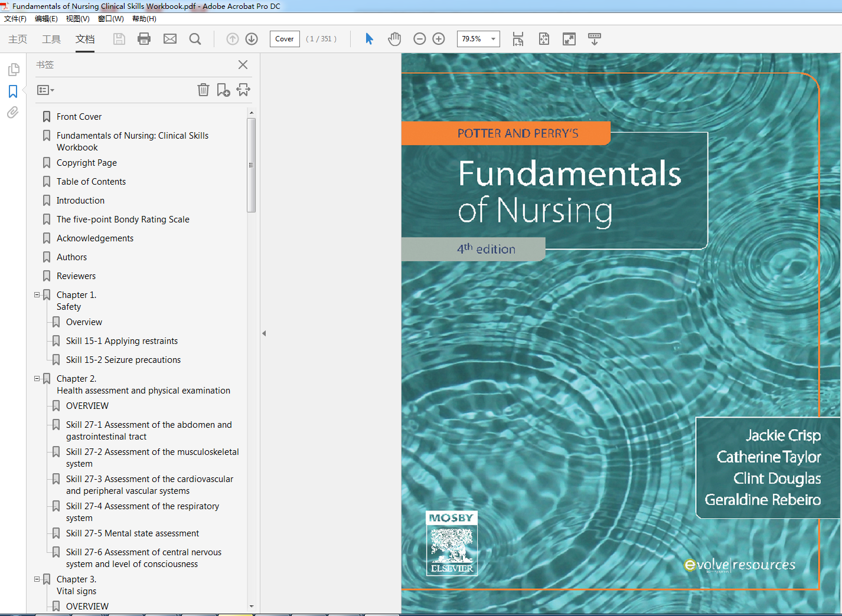
Task: Open the Overview bookmark under Chapter 1
Action: (84, 322)
